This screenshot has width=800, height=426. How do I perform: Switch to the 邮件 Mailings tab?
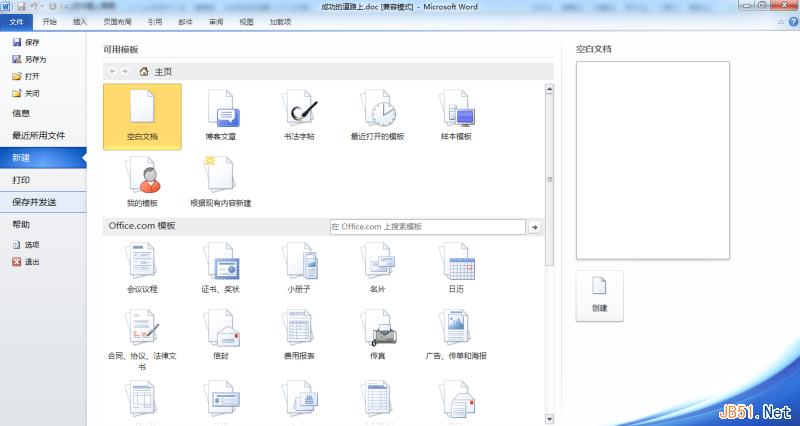coord(186,22)
